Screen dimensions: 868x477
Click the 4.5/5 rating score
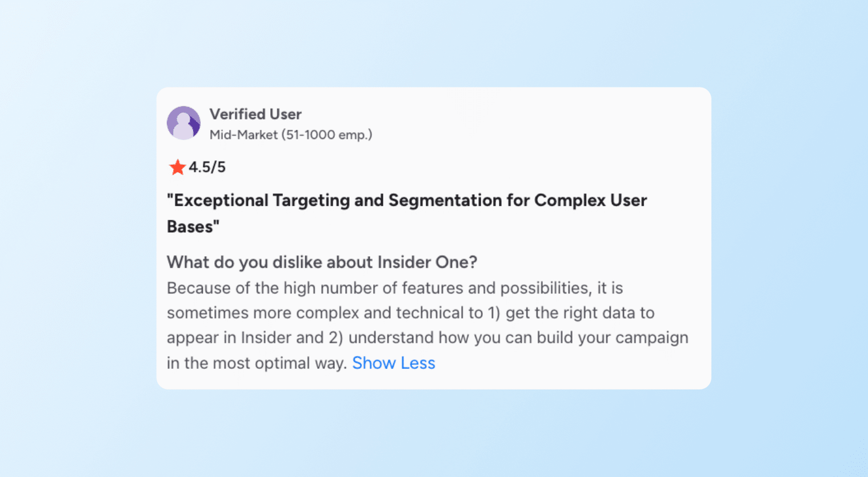207,167
